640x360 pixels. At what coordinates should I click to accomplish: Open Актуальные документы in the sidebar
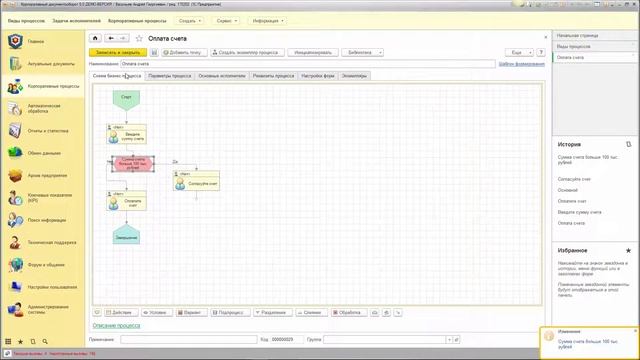[x=42, y=64]
